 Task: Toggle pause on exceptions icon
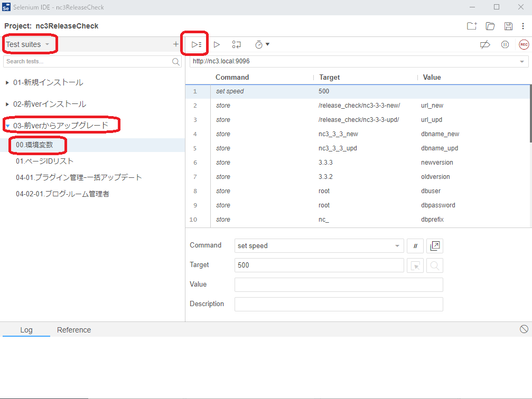point(505,44)
